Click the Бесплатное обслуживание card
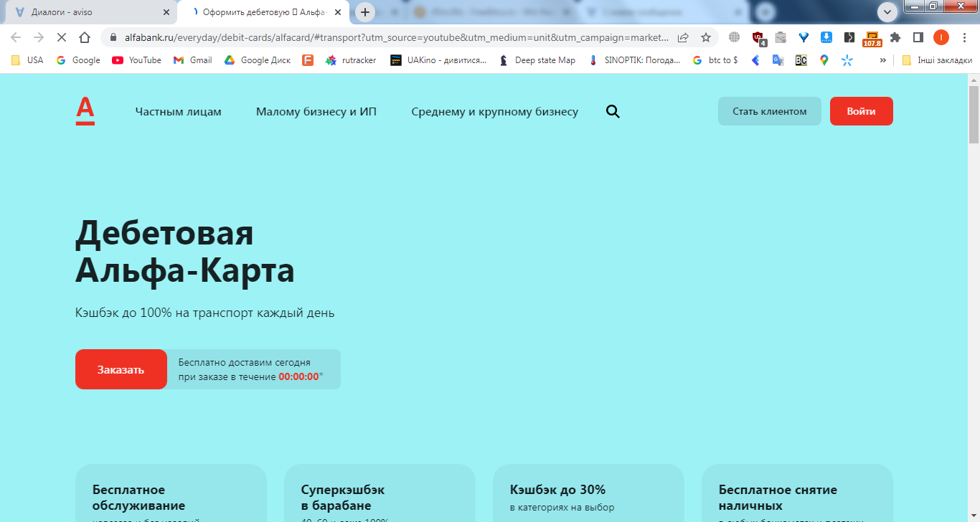980x522 pixels. coord(171,493)
